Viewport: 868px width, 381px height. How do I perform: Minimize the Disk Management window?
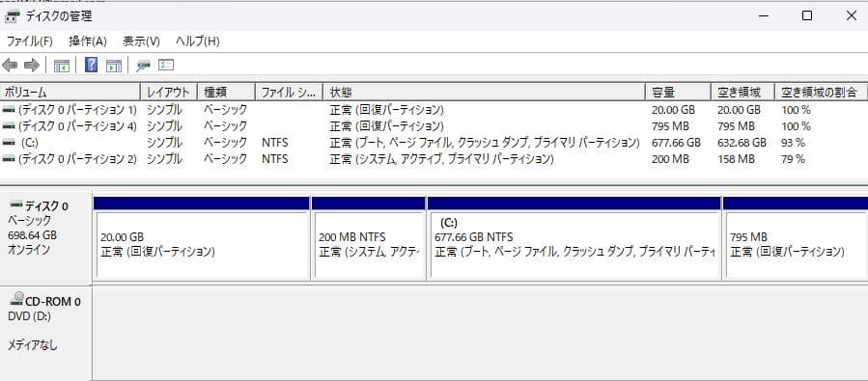[764, 16]
